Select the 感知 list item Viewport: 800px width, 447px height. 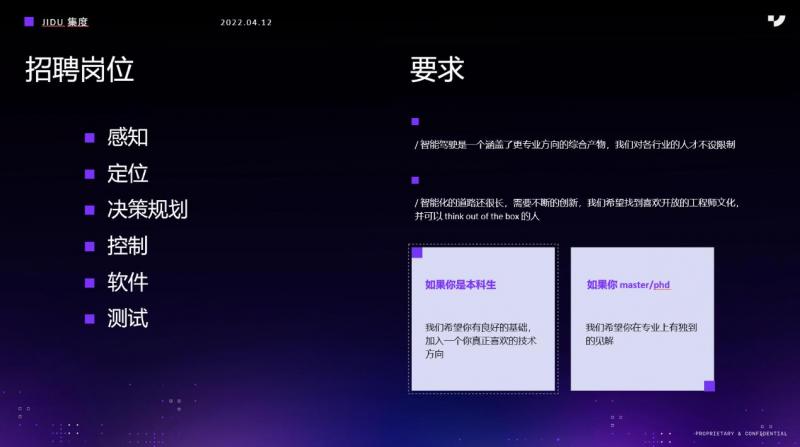128,137
